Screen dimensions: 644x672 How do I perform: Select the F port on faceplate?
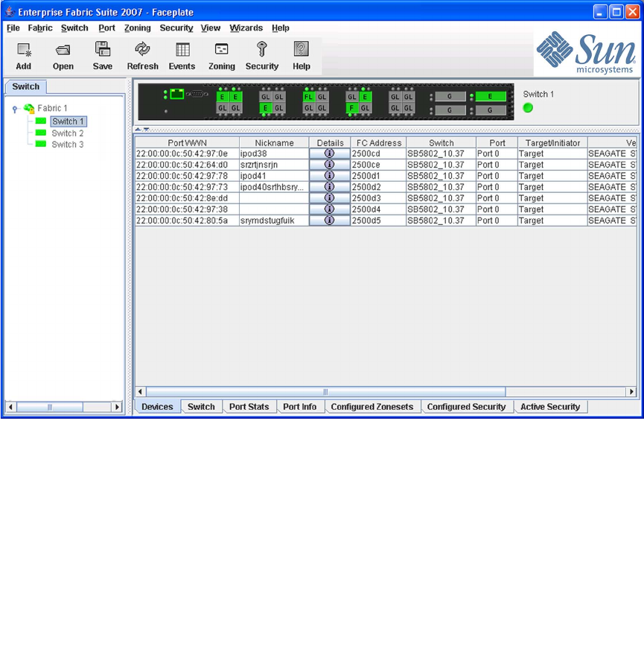pyautogui.click(x=351, y=108)
